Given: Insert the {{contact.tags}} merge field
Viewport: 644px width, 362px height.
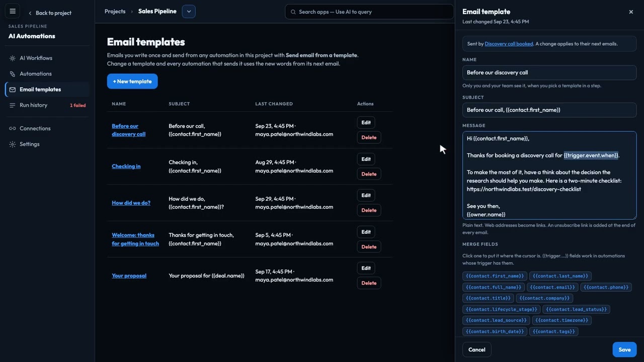Looking at the screenshot, I should 553,331.
